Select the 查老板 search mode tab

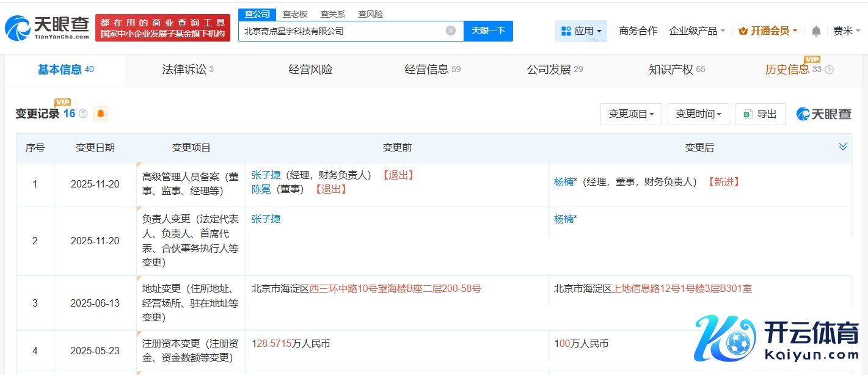(x=295, y=14)
